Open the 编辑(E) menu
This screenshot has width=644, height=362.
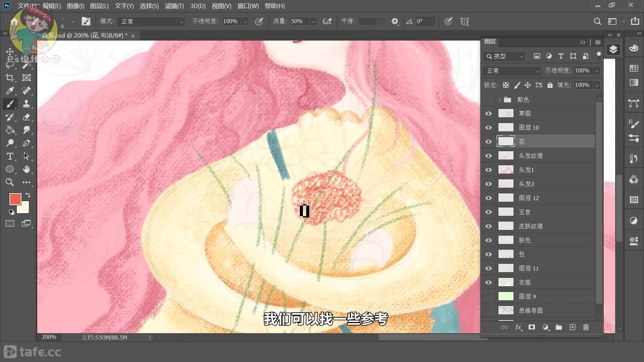pyautogui.click(x=52, y=6)
